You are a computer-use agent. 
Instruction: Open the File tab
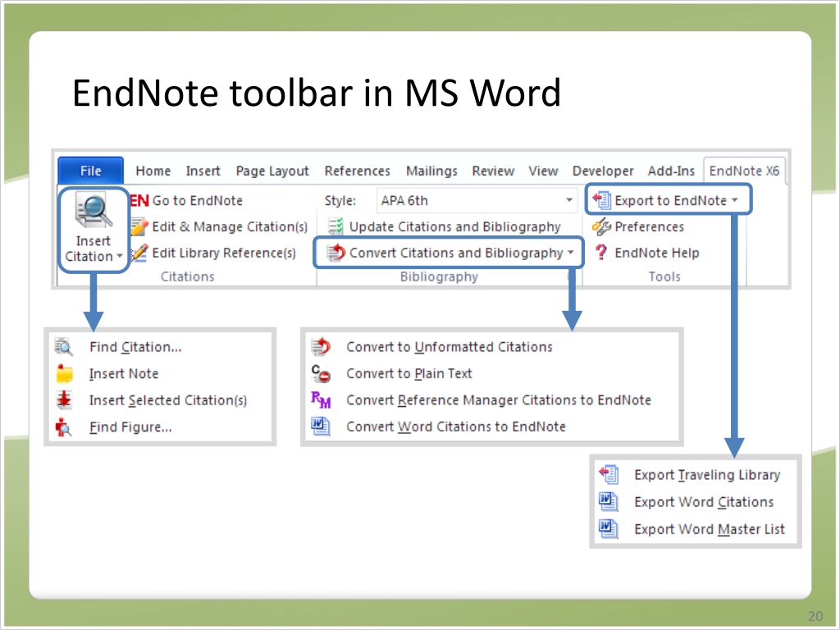coord(90,171)
